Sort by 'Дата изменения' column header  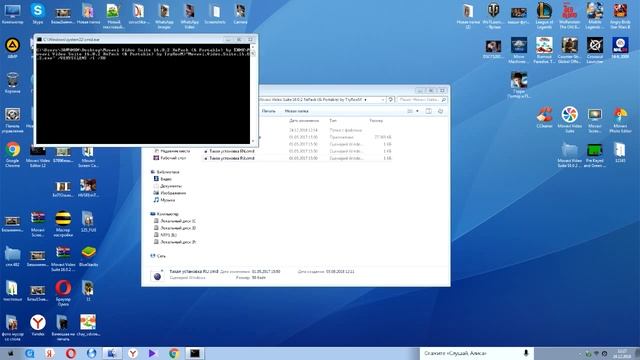point(304,121)
